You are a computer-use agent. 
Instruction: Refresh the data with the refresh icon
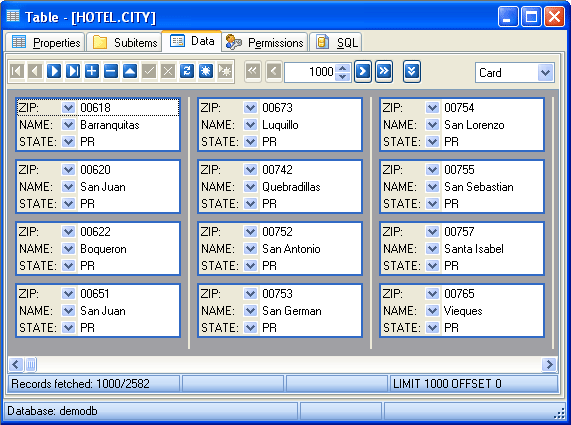pos(187,71)
